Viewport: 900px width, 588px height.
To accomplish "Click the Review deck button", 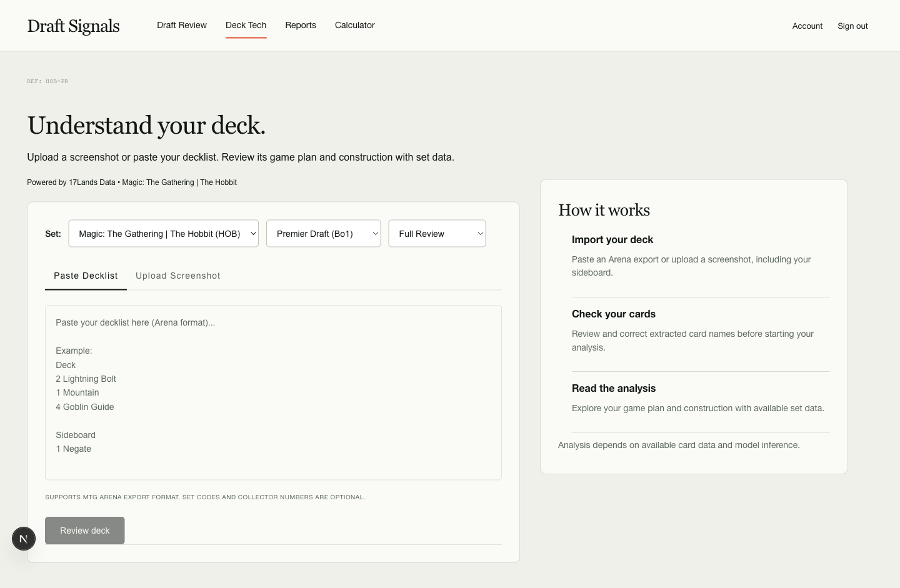I will pyautogui.click(x=85, y=531).
